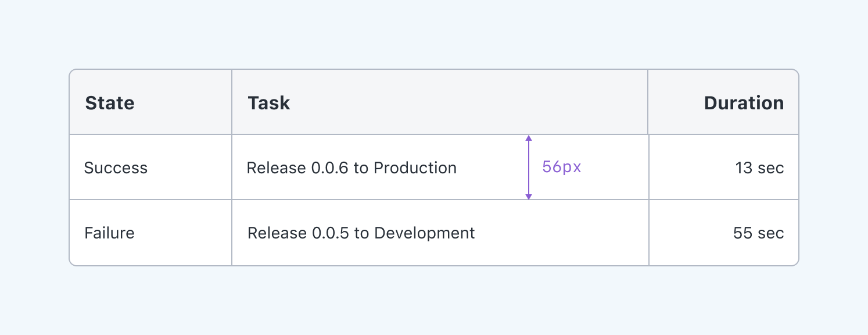
Task: Select the Failure state cell
Action: (x=110, y=233)
